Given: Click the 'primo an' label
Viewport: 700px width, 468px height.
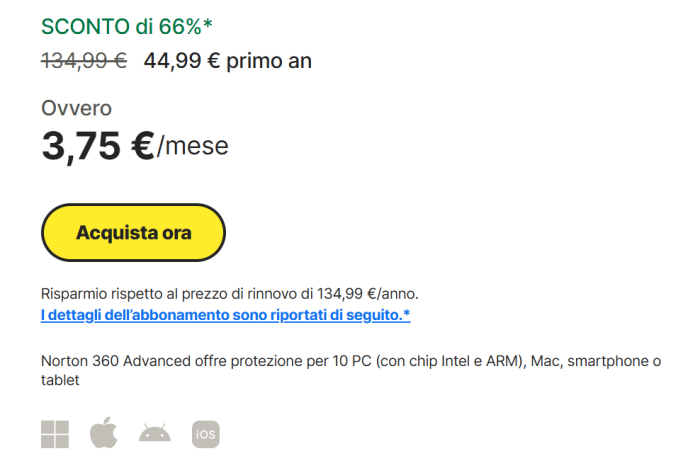Looking at the screenshot, I should tap(269, 62).
